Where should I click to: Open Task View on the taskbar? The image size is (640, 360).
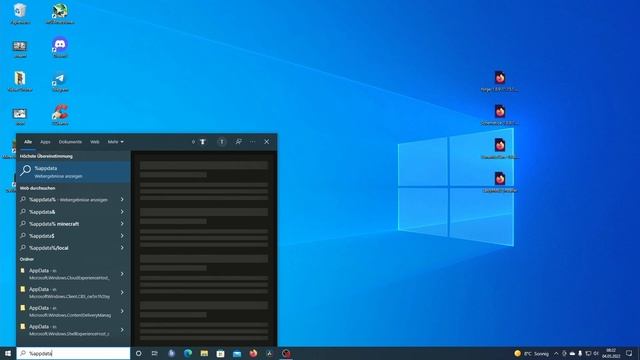tap(155, 353)
